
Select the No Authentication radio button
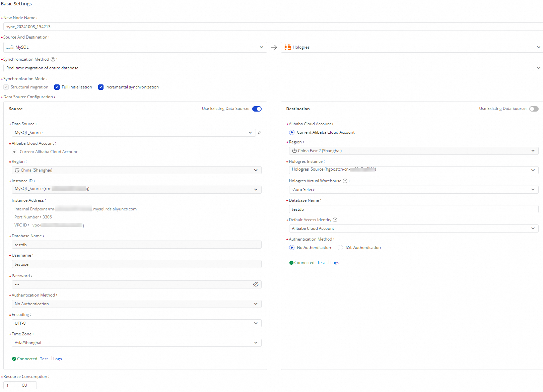[x=292, y=248]
